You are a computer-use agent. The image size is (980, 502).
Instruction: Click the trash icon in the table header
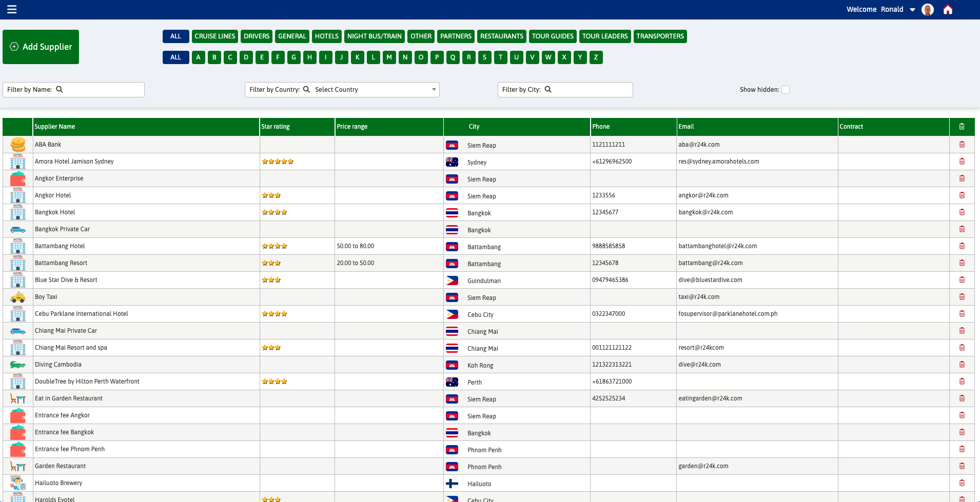pos(962,127)
